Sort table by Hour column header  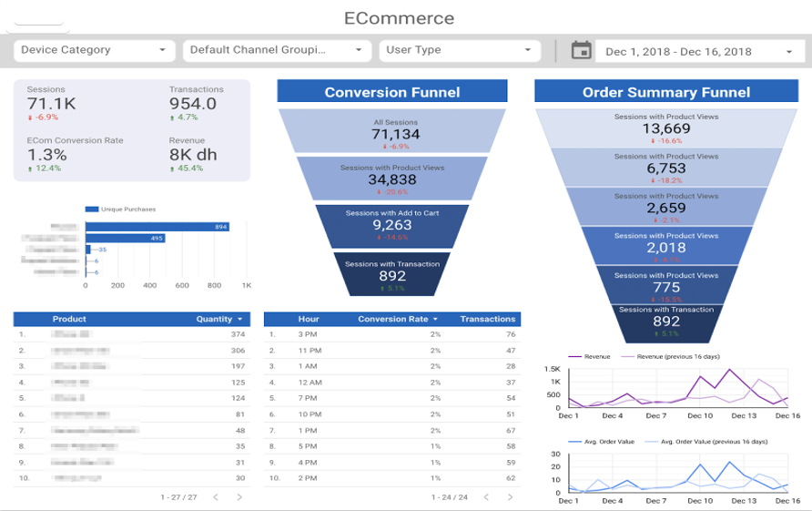(309, 319)
